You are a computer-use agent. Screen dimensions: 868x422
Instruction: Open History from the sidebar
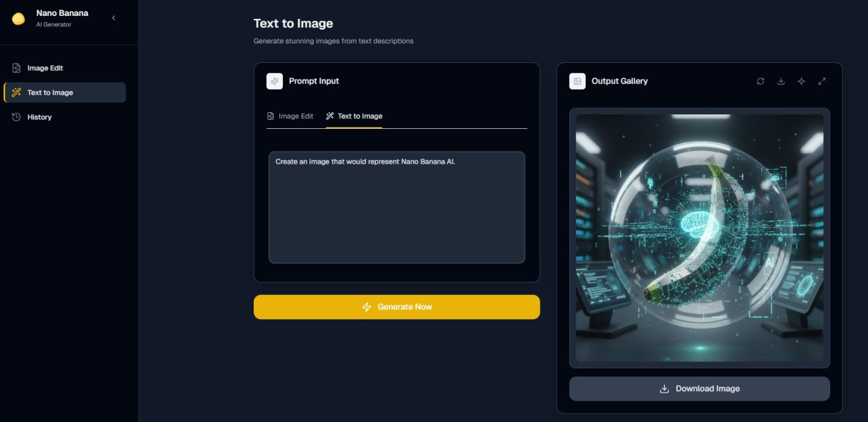tap(40, 117)
